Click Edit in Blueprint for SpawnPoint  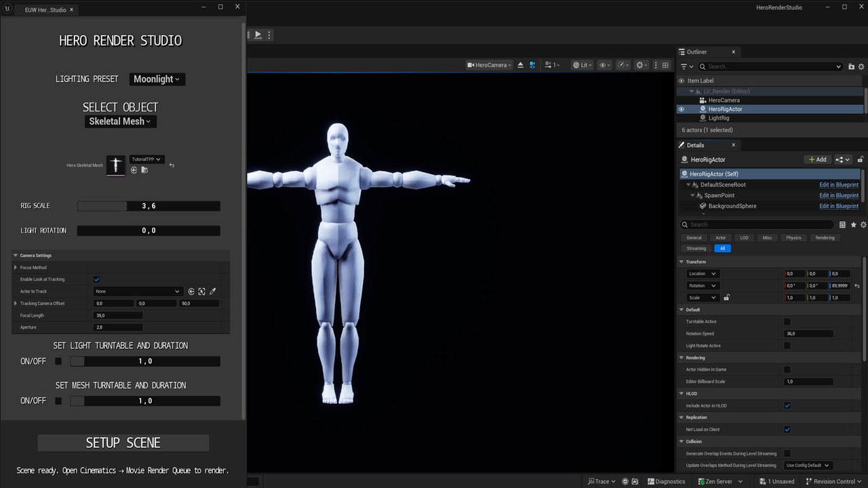tap(839, 195)
